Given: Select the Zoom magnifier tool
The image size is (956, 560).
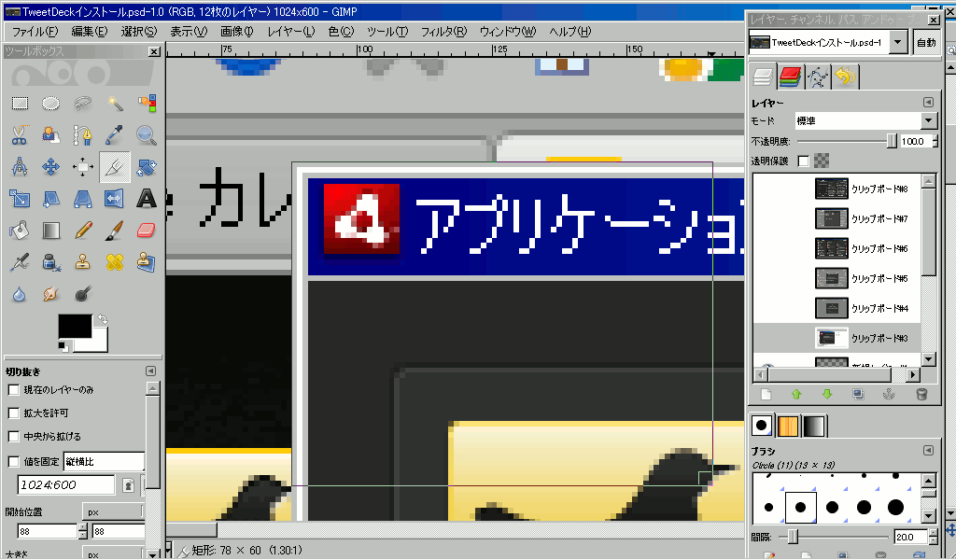Looking at the screenshot, I should click(147, 134).
